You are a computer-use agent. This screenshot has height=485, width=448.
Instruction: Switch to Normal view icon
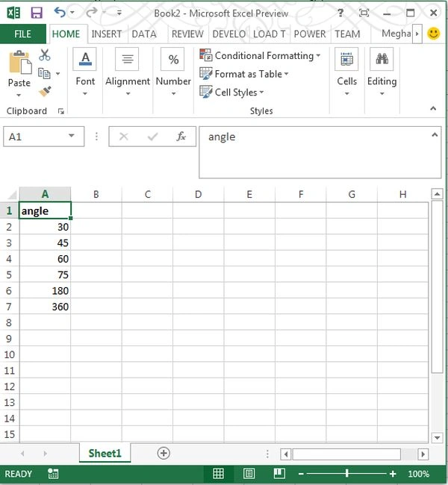218,473
